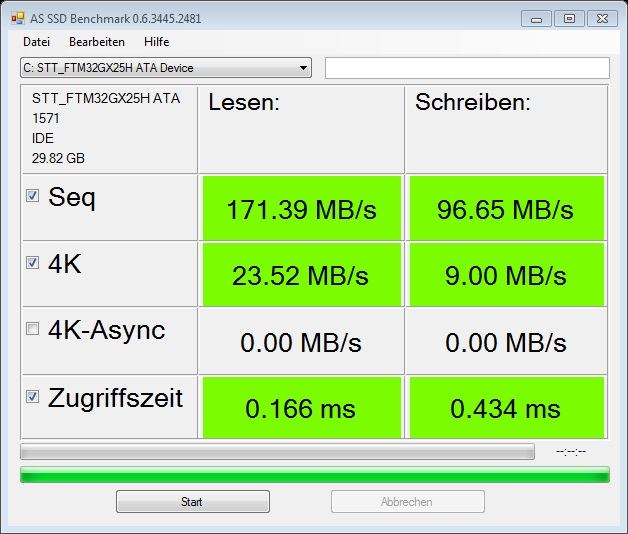Click the Start button
This screenshot has height=534, width=628.
[x=193, y=502]
